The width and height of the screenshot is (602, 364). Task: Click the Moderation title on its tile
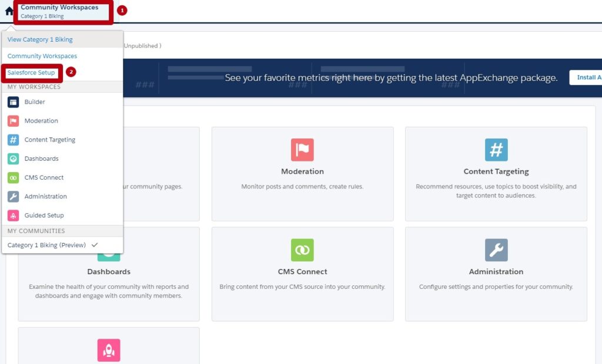302,171
